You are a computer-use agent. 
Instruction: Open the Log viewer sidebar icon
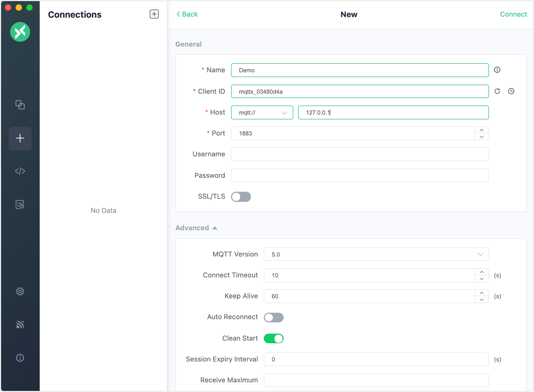point(20,205)
